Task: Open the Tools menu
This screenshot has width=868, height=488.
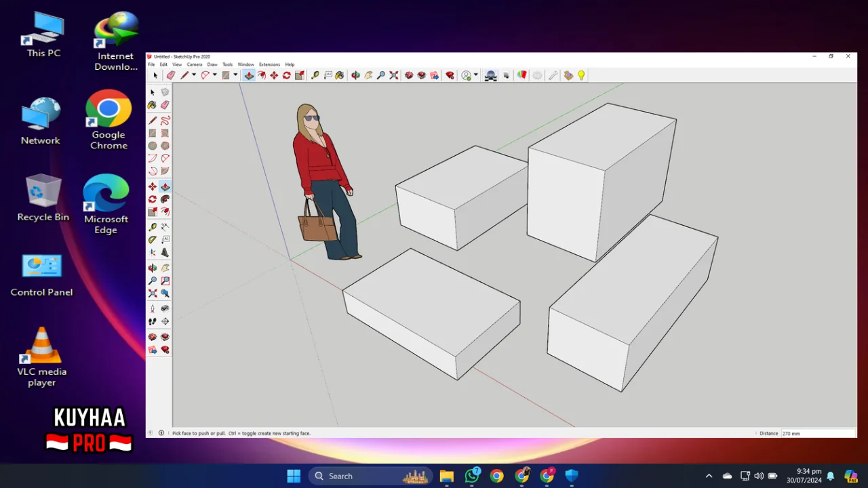Action: [227, 64]
